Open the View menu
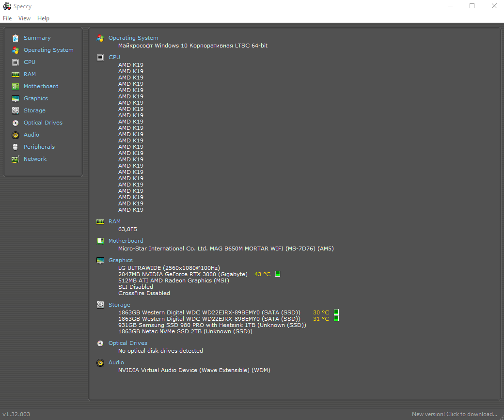 (x=24, y=18)
